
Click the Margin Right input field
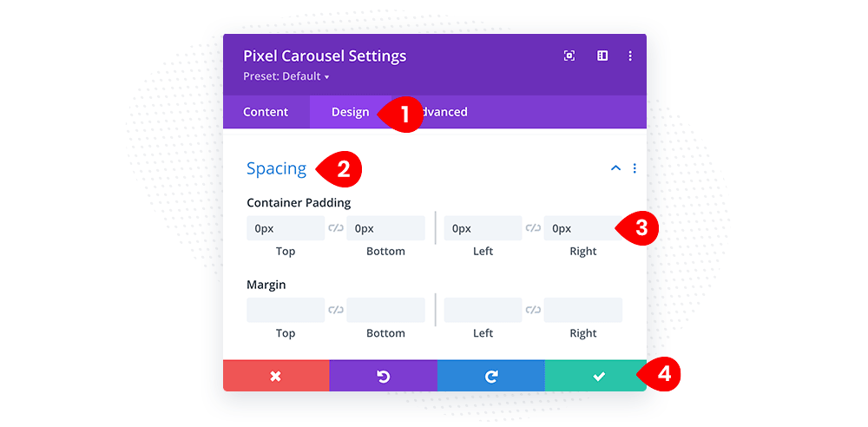583,310
